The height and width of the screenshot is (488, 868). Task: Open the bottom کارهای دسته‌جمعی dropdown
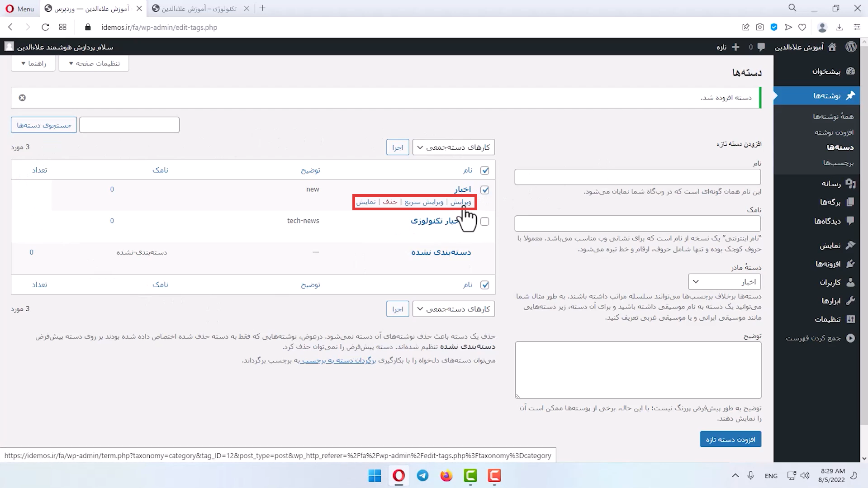pyautogui.click(x=454, y=309)
